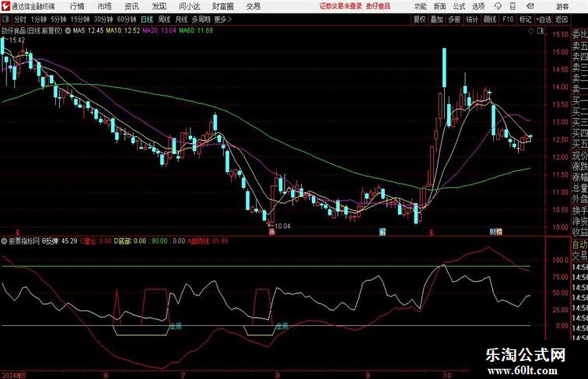Viewport: 588px width, 379px height.
Task: Open the mail message icon
Action: [x=530, y=6]
